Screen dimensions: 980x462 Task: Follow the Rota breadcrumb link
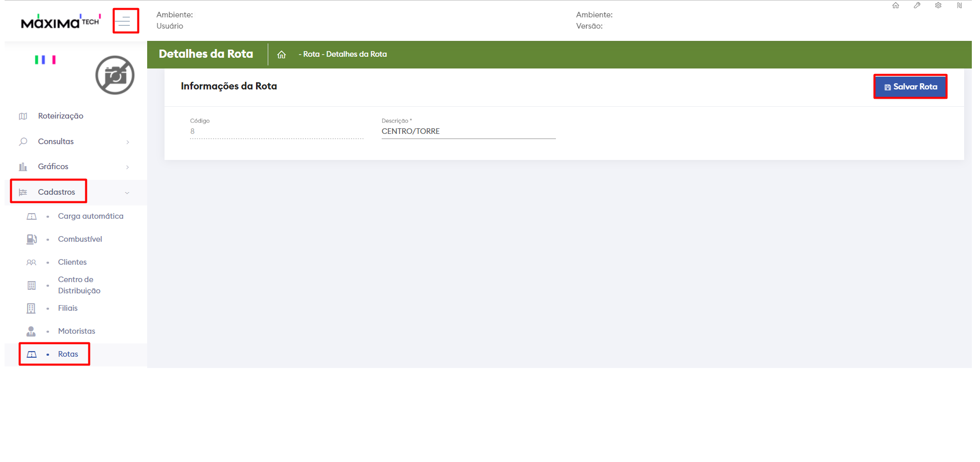[311, 54]
